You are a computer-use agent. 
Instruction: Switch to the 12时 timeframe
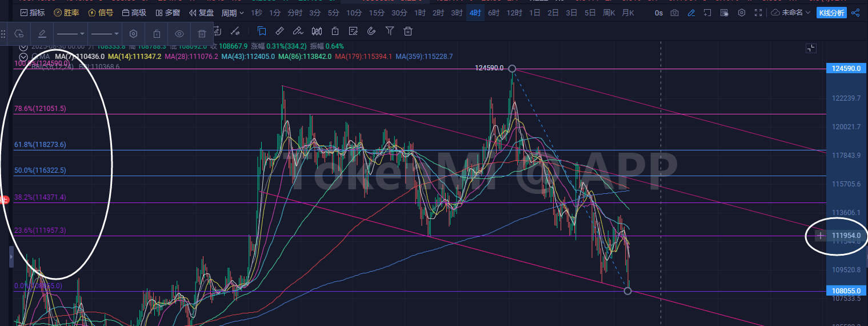(x=514, y=13)
